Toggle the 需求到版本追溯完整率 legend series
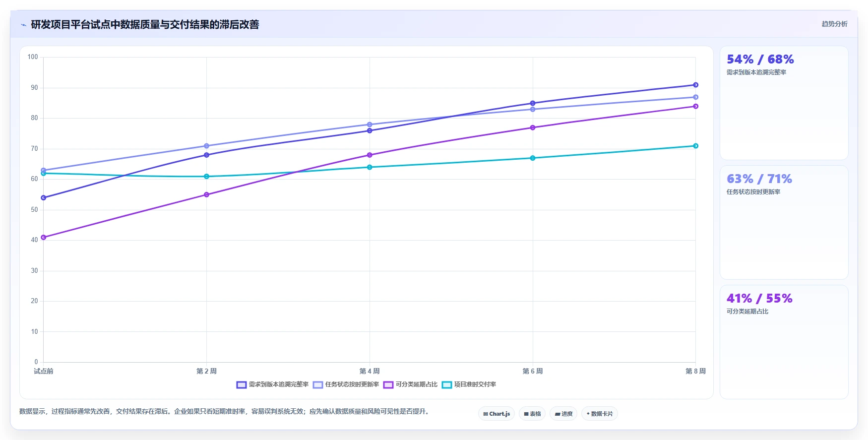Image resolution: width=868 pixels, height=440 pixels. point(272,384)
